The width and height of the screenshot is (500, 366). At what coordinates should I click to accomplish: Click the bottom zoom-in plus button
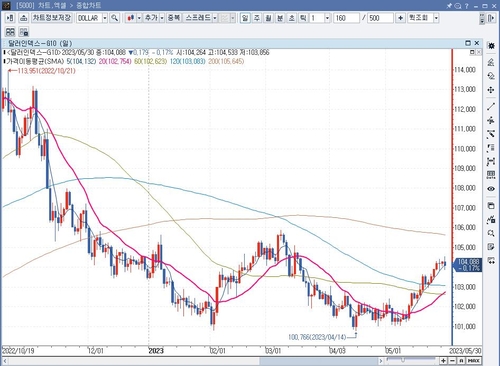(443, 361)
